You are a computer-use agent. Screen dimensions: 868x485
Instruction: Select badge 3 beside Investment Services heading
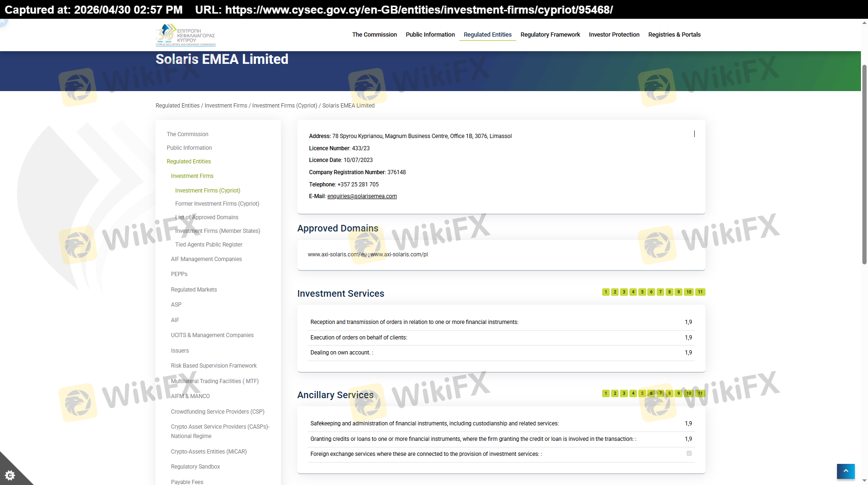(624, 292)
